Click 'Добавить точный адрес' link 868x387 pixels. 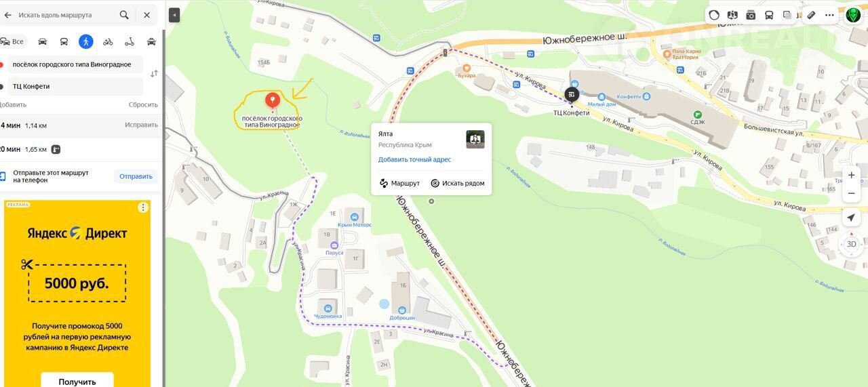(x=414, y=159)
